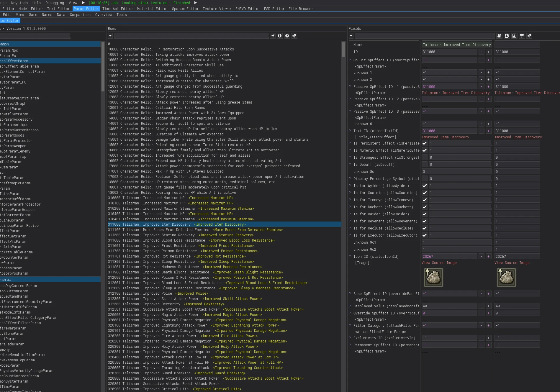Click the book icon in Fields toolbar
The width and height of the screenshot is (560, 392).
(x=499, y=36)
